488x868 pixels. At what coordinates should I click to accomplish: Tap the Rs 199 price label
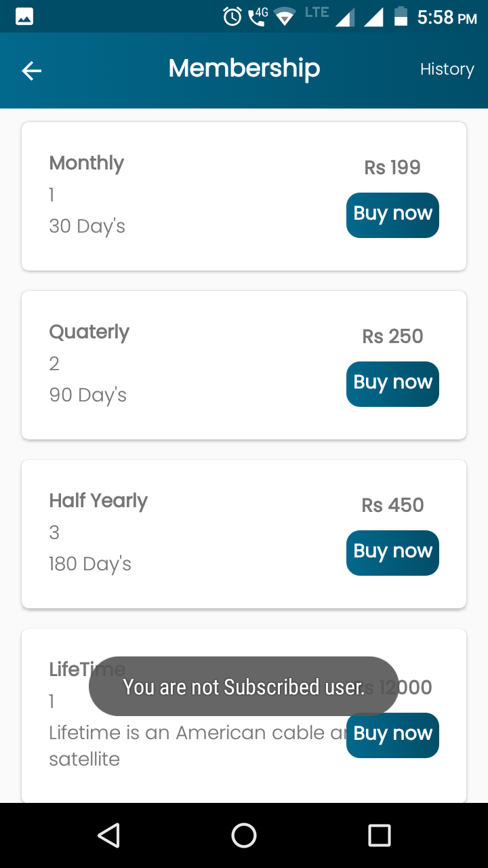tap(392, 167)
